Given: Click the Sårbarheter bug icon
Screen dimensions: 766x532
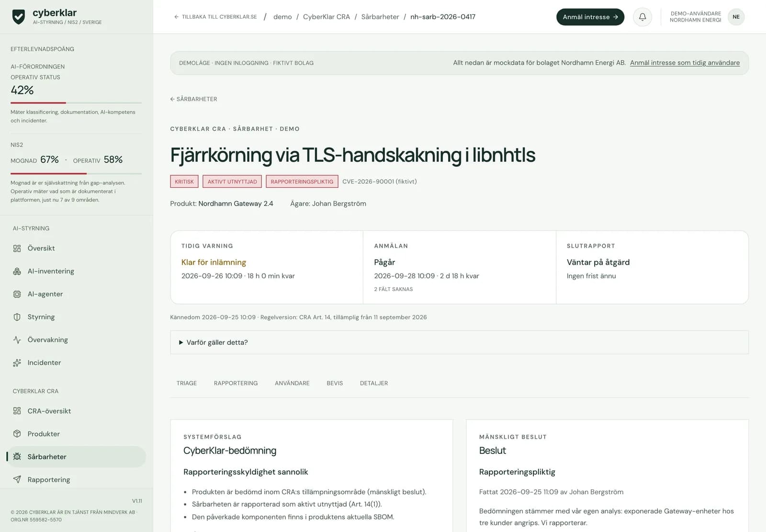Looking at the screenshot, I should [17, 457].
